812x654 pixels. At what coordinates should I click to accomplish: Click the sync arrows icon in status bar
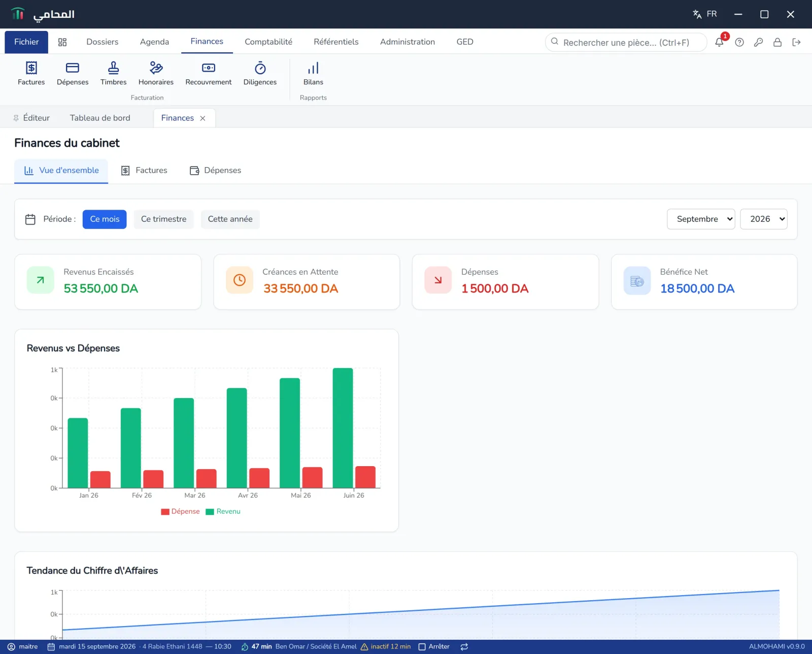(x=464, y=647)
